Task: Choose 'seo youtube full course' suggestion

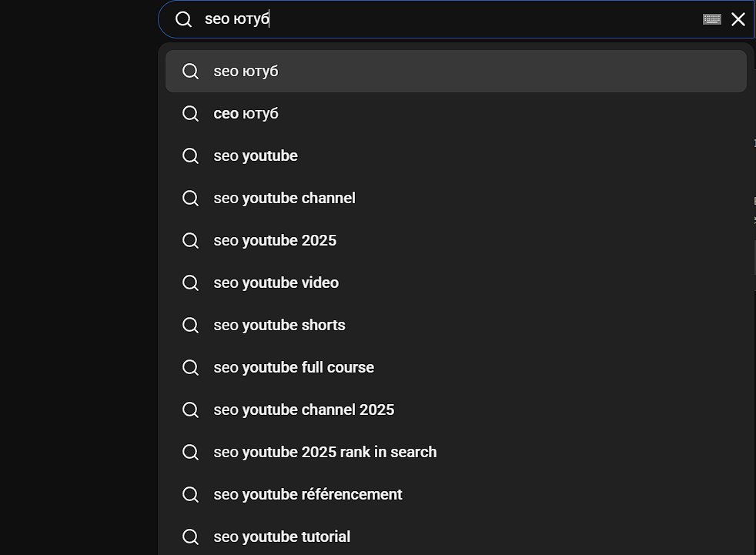Action: point(294,368)
